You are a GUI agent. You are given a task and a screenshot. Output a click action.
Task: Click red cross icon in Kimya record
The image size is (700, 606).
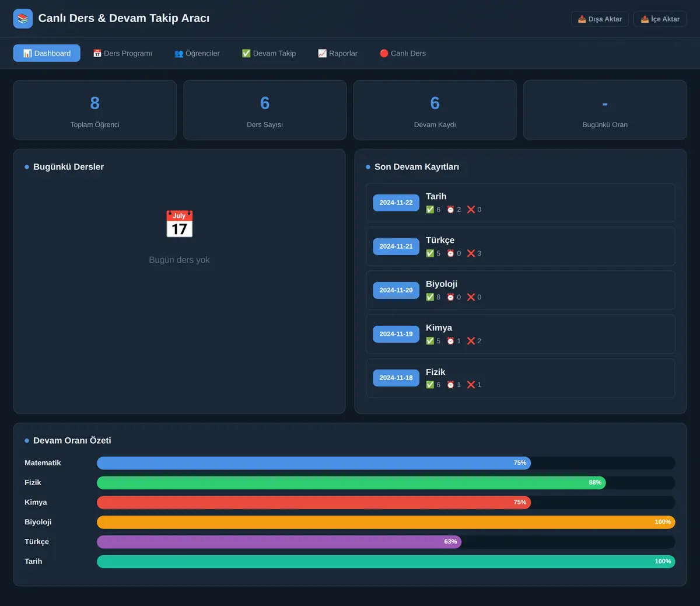pos(471,341)
